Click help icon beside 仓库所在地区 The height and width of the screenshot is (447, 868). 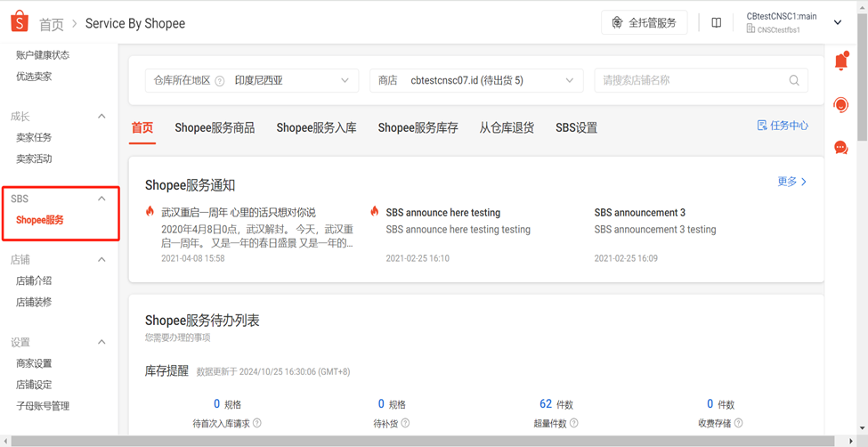[220, 81]
